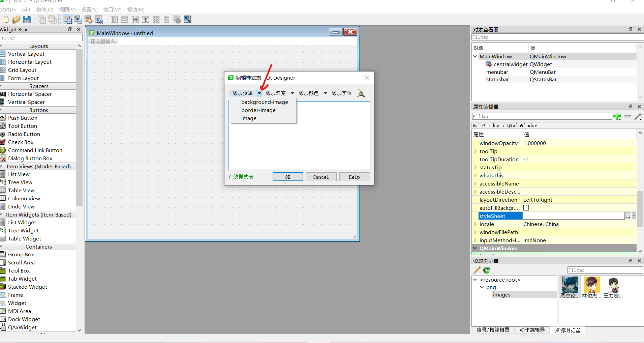Viewport: 644px width, 343px height.
Task: Open Edit Tab Order mode
Action: 99,20
